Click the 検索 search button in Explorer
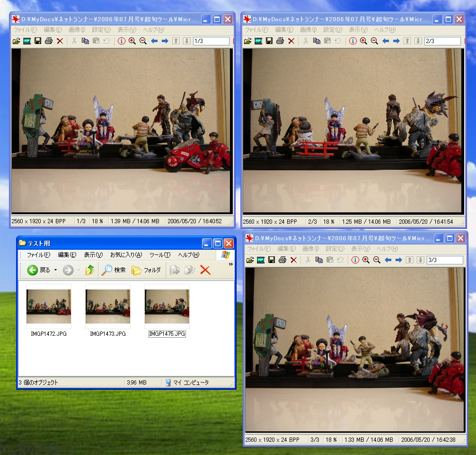Image resolution: width=476 pixels, height=455 pixels. click(x=114, y=270)
